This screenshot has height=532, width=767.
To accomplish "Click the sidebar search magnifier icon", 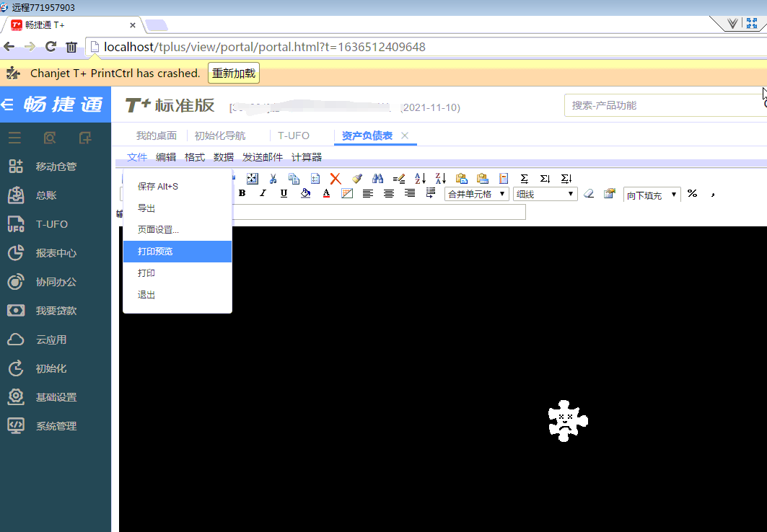I will (49, 138).
